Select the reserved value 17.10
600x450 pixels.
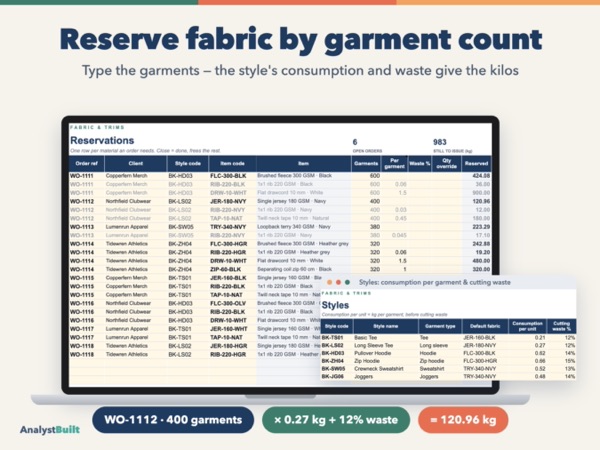point(483,235)
